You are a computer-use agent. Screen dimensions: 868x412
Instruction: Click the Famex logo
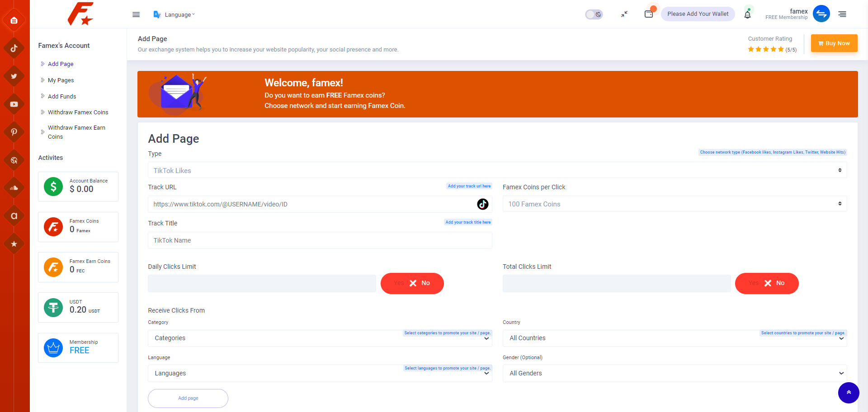point(80,14)
